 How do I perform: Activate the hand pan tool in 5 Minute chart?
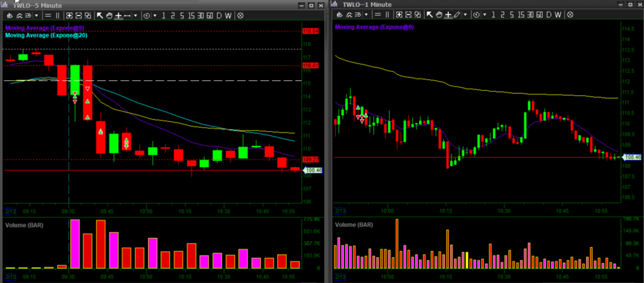pos(109,15)
